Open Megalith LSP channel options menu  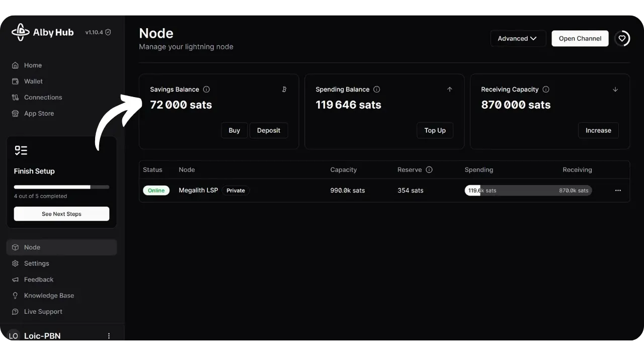pyautogui.click(x=618, y=191)
